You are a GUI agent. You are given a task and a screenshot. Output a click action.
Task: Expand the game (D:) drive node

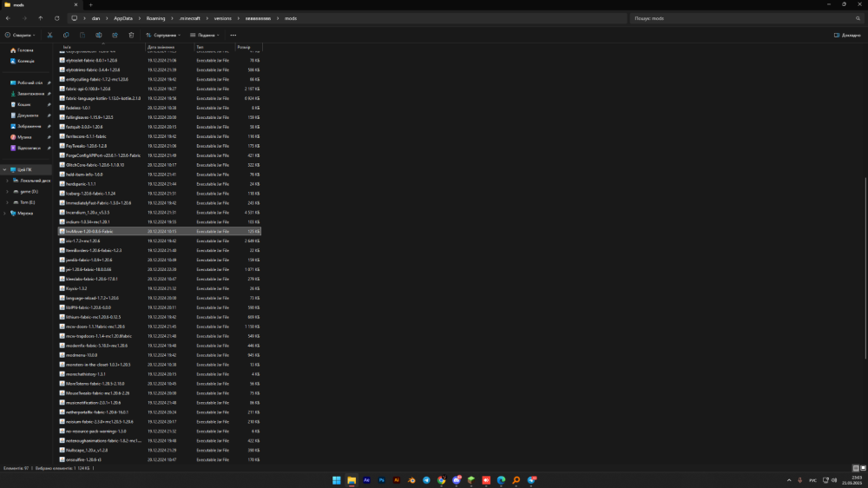pyautogui.click(x=7, y=192)
